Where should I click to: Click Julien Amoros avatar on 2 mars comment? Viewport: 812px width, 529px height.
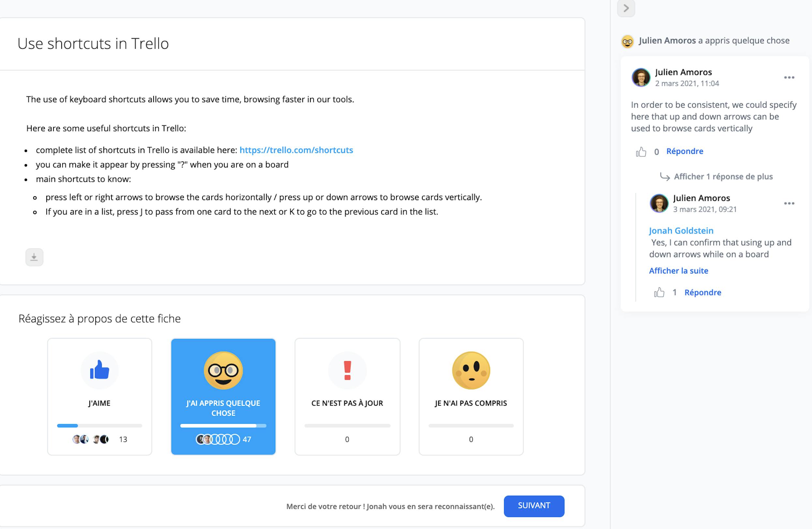tap(641, 78)
